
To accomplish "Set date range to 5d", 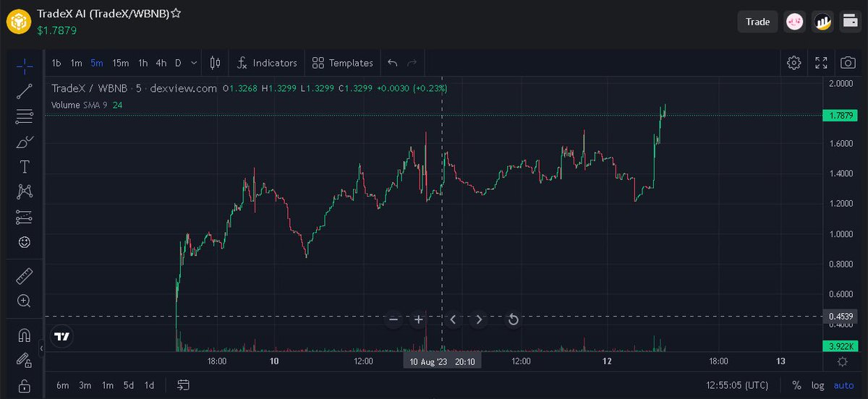I will 128,385.
